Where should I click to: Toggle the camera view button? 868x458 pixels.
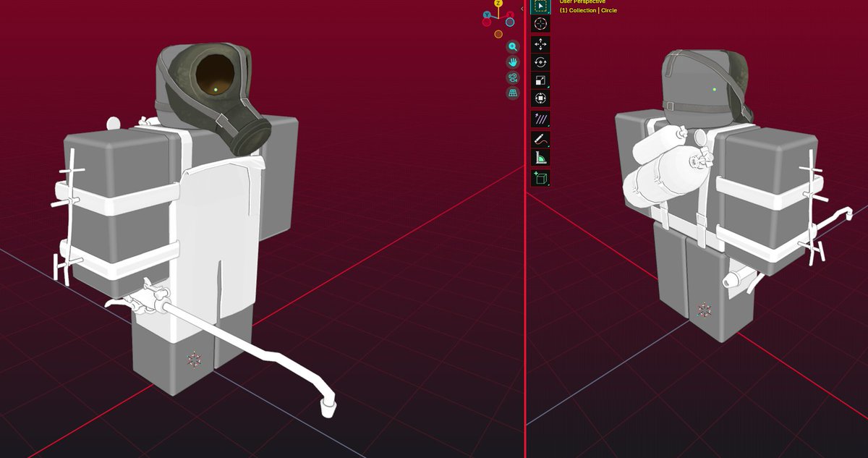pos(513,78)
